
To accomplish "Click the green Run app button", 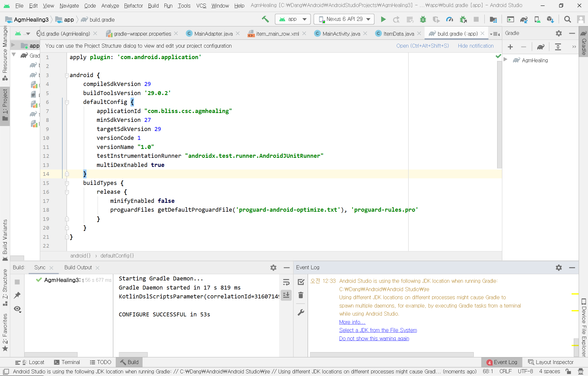I will 383,19.
